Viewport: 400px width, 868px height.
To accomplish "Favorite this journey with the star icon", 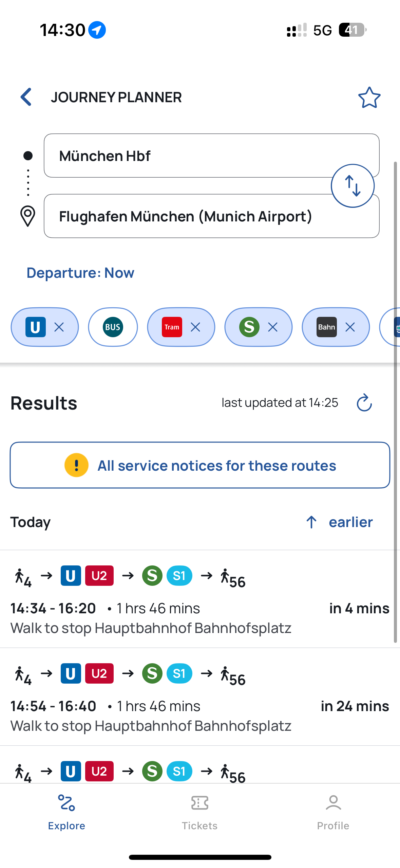I will pyautogui.click(x=369, y=97).
